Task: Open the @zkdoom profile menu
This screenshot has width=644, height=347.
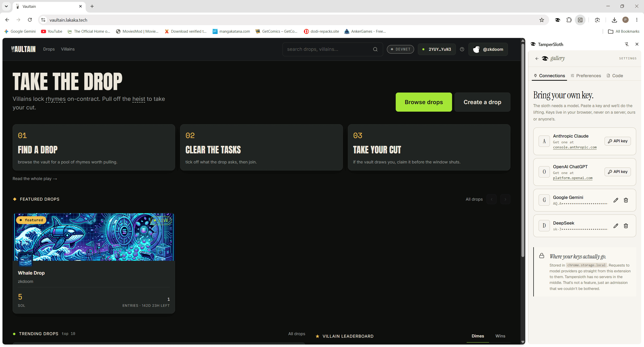Action: tap(488, 49)
